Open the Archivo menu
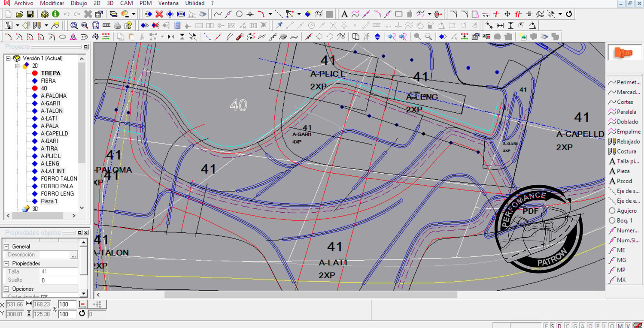644x328 pixels. click(24, 3)
